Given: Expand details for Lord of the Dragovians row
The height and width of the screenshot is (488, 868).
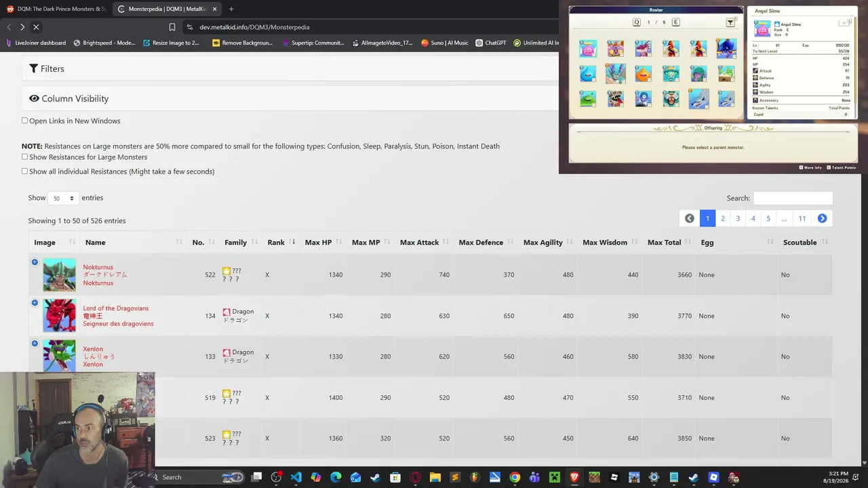Looking at the screenshot, I should [x=35, y=302].
